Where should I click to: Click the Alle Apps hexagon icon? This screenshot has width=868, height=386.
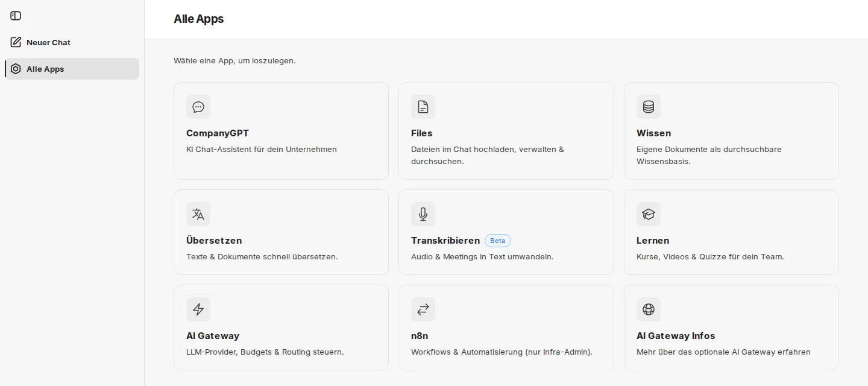[x=16, y=69]
